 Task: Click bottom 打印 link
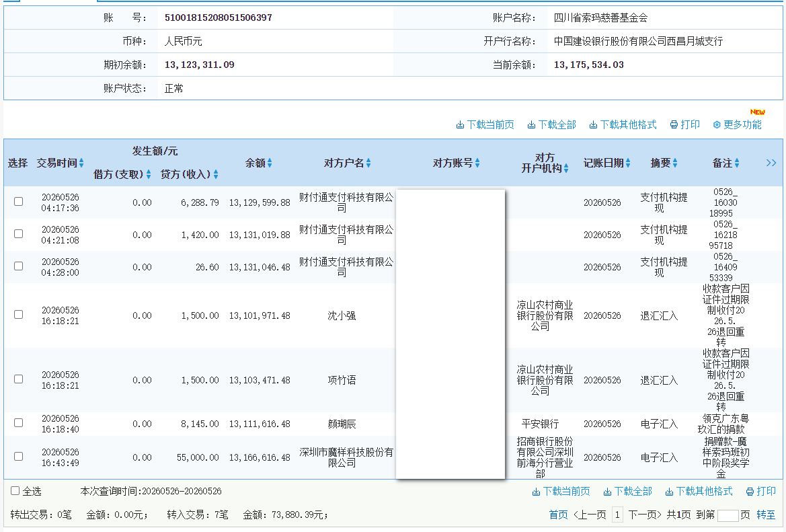tap(767, 492)
